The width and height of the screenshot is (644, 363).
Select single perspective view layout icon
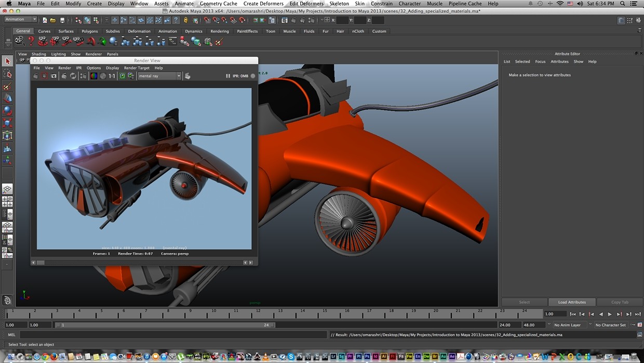pos(7,189)
